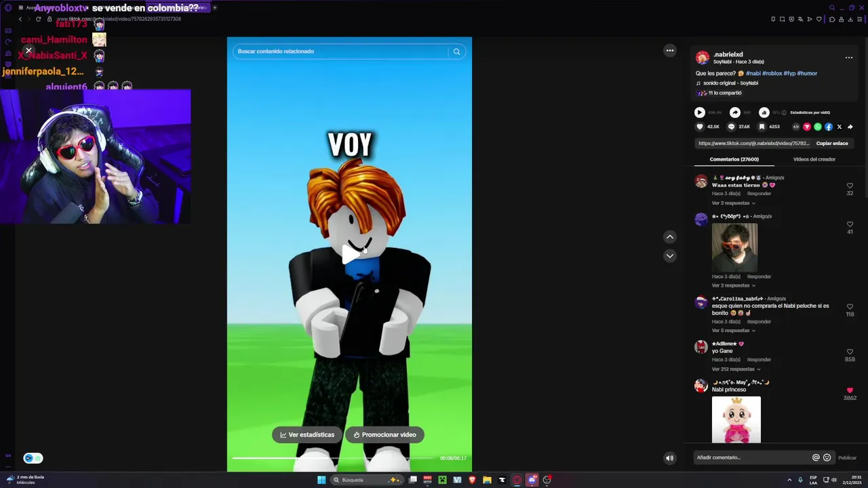Open emoji picker in the comment box

click(x=827, y=457)
